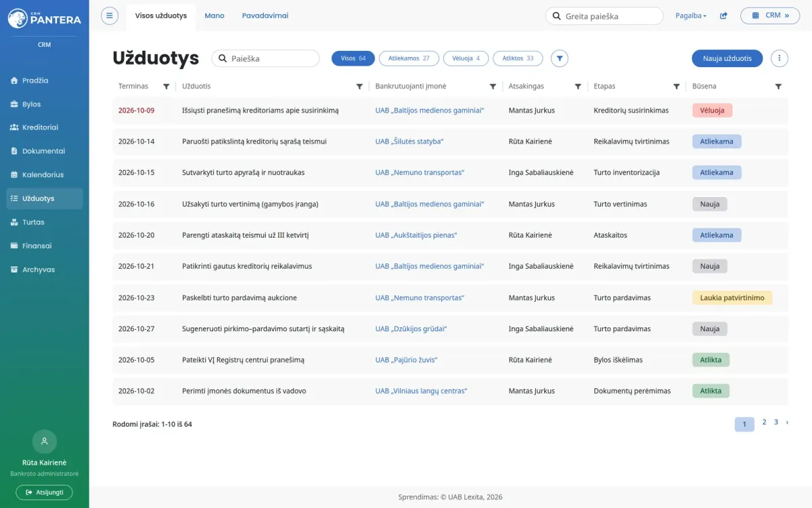Click the Atsijungti logout button

tap(45, 492)
